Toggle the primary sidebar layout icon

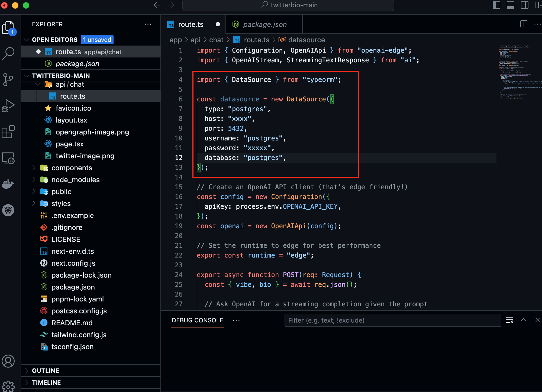(x=496, y=5)
